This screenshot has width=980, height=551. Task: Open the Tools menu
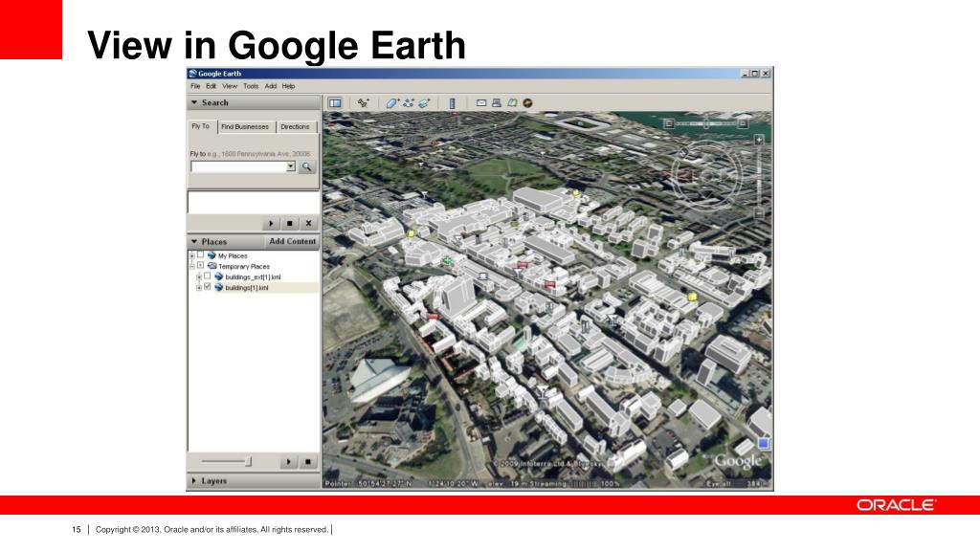[251, 86]
